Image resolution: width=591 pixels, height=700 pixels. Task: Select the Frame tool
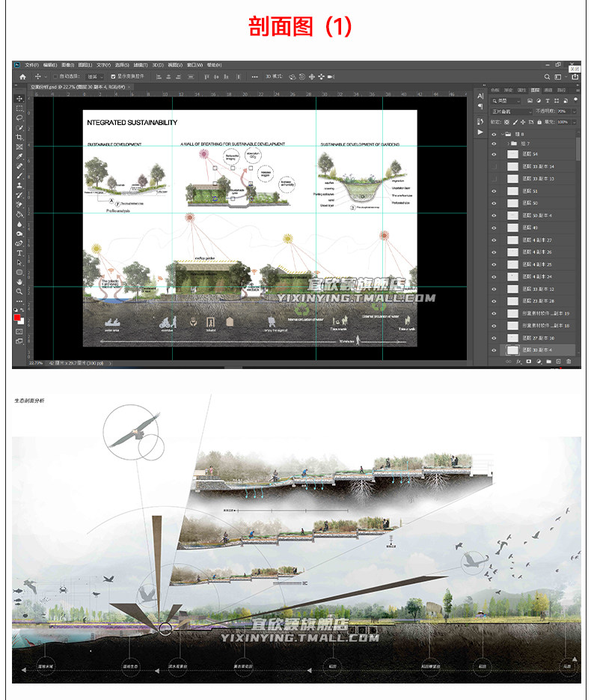click(x=19, y=147)
